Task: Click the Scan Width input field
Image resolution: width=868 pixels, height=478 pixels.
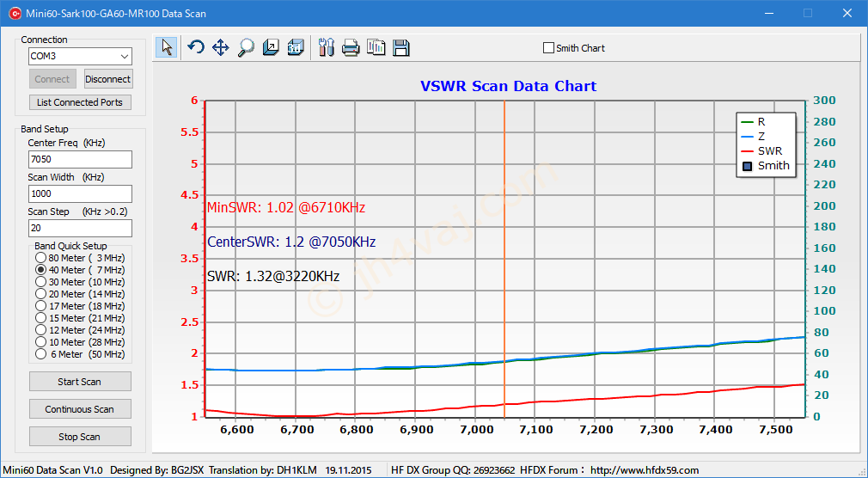Action: point(80,193)
